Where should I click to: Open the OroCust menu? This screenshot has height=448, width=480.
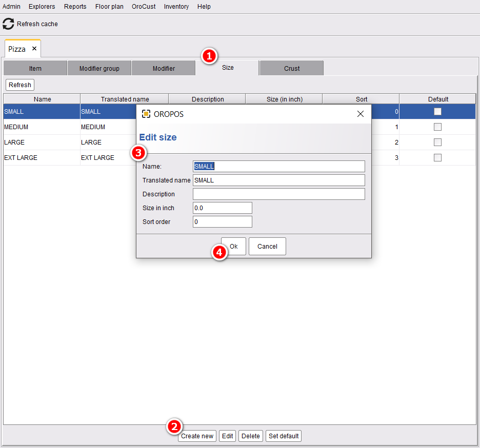(x=144, y=7)
